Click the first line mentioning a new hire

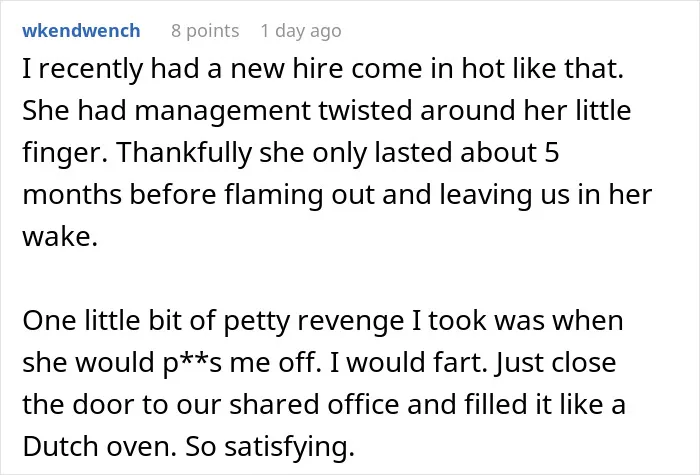tap(323, 69)
